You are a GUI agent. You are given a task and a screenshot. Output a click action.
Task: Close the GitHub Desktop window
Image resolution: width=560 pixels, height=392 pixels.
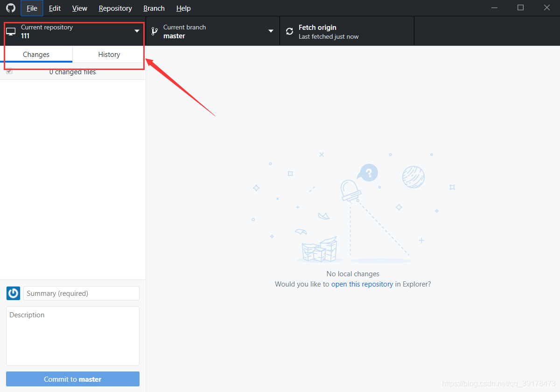click(x=547, y=8)
